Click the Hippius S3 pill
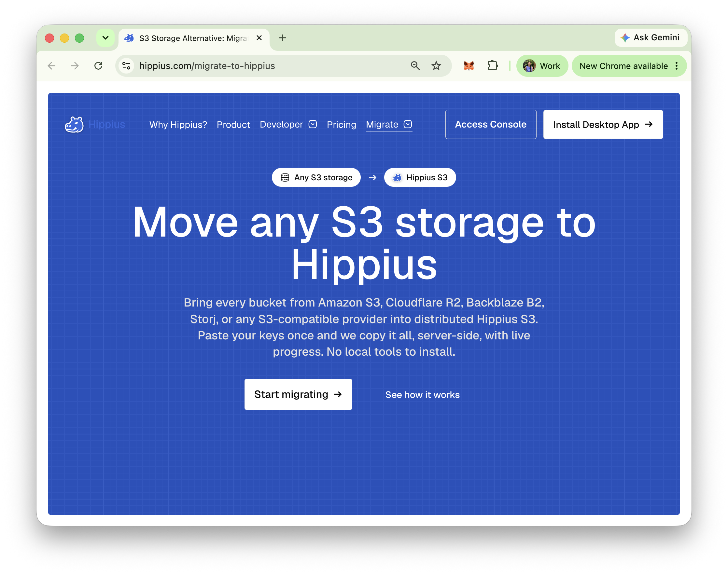The width and height of the screenshot is (728, 574). pos(420,177)
